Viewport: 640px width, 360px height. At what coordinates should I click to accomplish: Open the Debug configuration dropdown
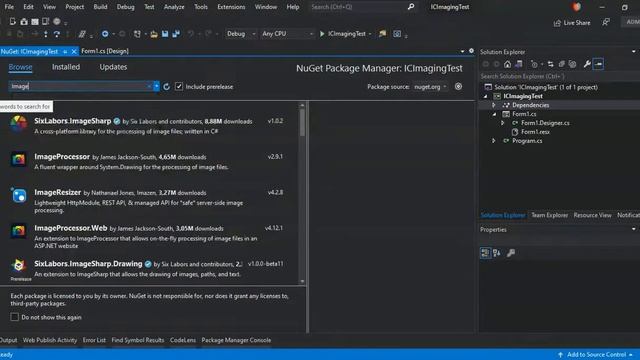(240, 34)
